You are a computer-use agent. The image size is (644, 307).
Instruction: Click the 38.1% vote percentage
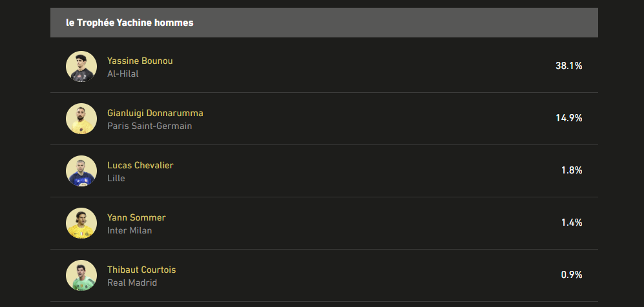click(568, 66)
